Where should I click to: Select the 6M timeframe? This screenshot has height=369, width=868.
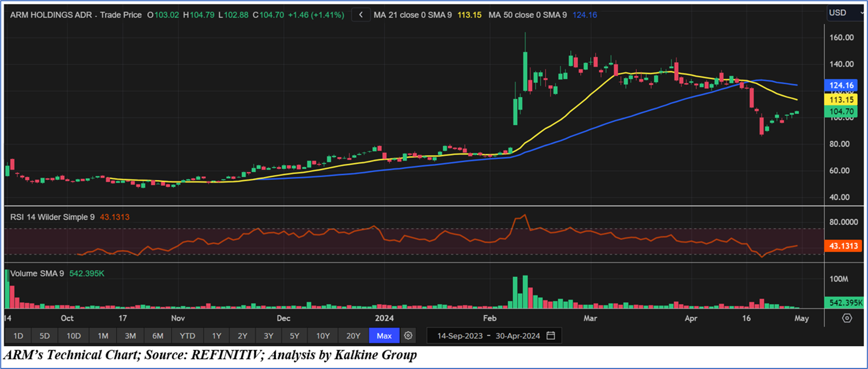pyautogui.click(x=158, y=336)
